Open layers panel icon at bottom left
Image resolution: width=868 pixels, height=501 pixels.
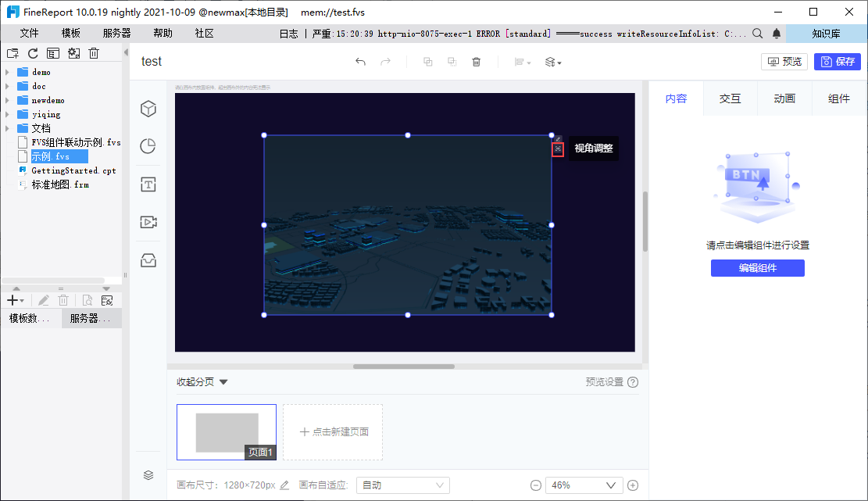(x=148, y=475)
